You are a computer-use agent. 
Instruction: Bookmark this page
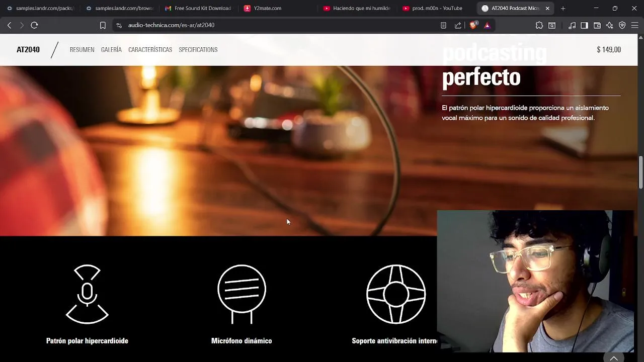(103, 25)
